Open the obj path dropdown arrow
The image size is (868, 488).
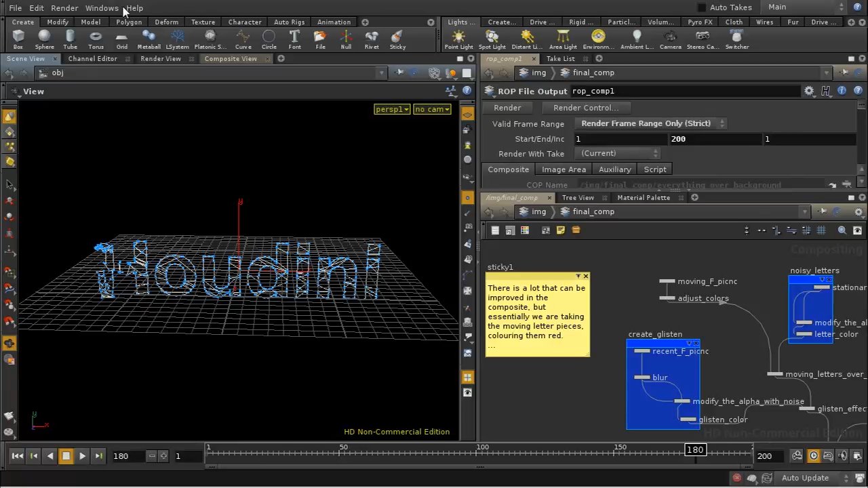tap(382, 73)
